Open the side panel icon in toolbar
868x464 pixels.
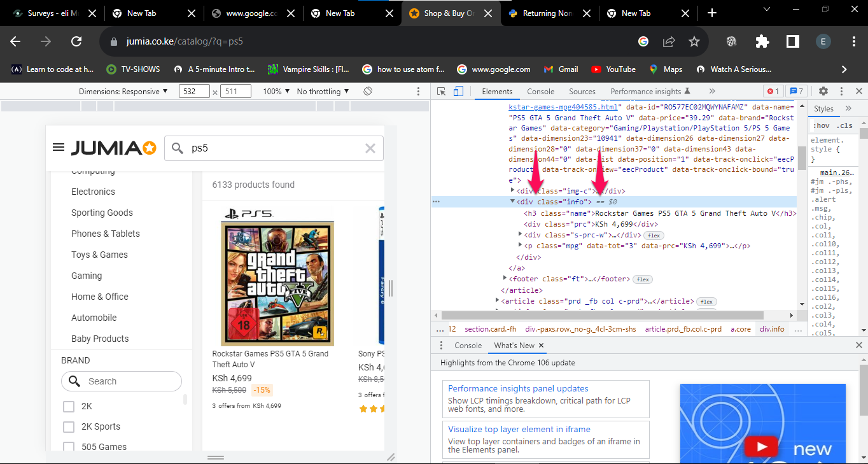792,41
